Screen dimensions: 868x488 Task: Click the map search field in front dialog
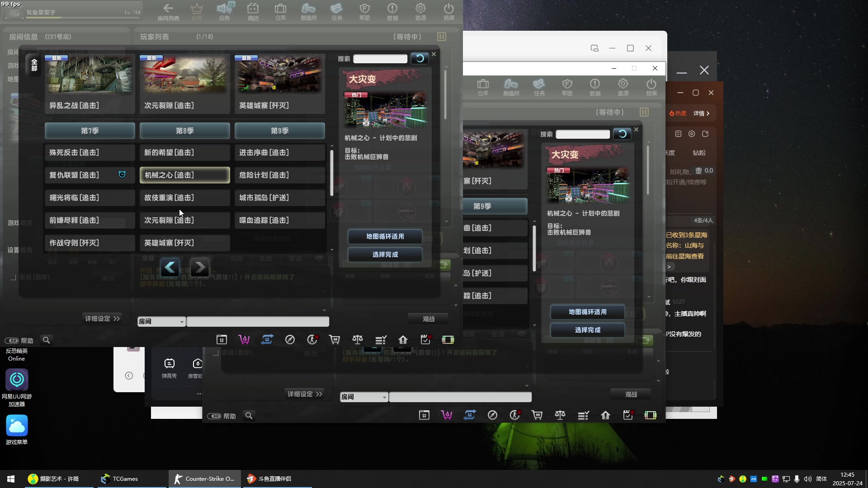point(380,59)
